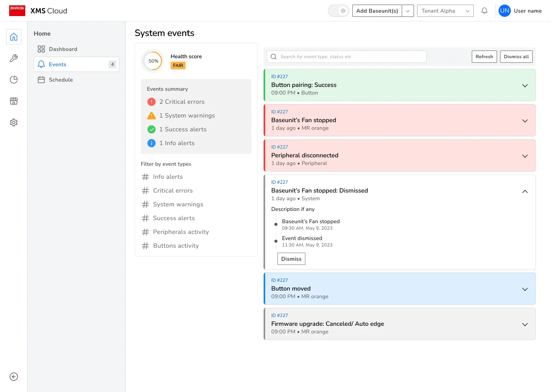Expand the Button pairing: Success event
Viewport: 551px width, 392px height.
tap(525, 85)
